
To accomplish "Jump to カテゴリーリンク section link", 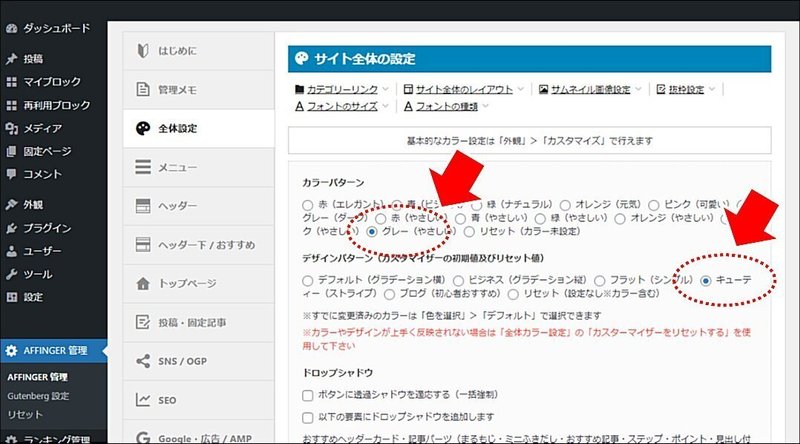I will click(342, 89).
